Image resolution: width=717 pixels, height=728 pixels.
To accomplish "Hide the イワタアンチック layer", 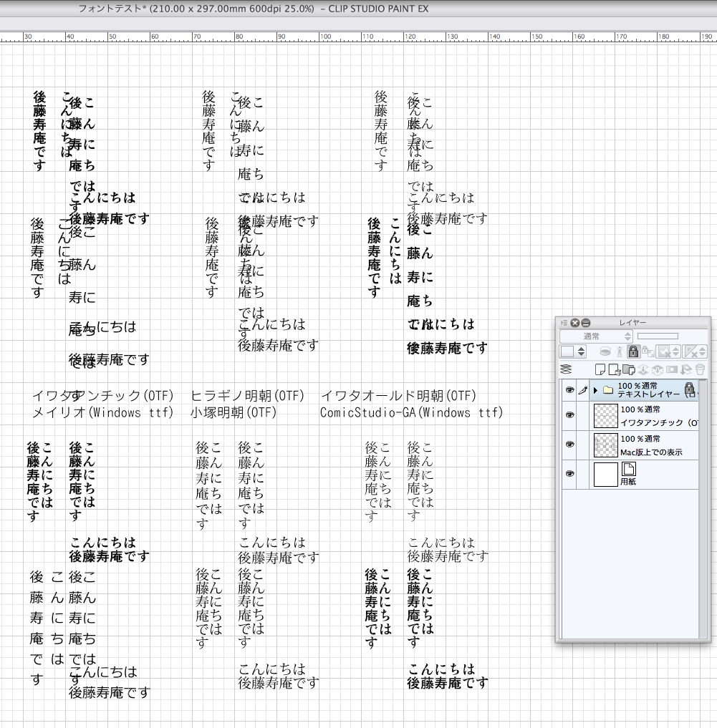I will (569, 414).
